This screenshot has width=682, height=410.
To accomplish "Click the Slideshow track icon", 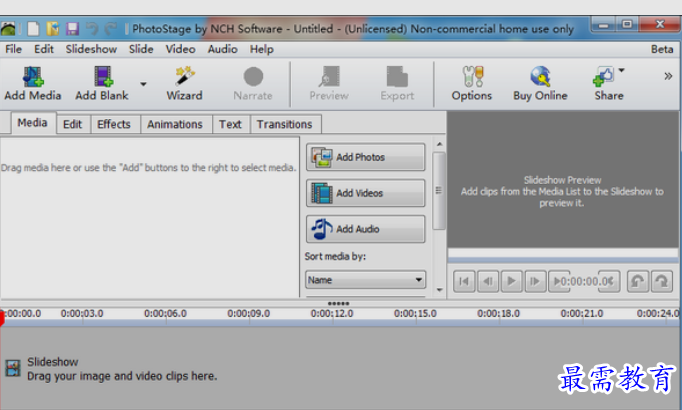I will 13,369.
